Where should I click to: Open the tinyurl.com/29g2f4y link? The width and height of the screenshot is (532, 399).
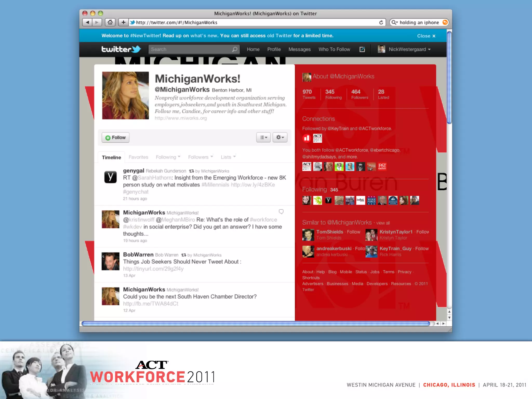point(153,269)
